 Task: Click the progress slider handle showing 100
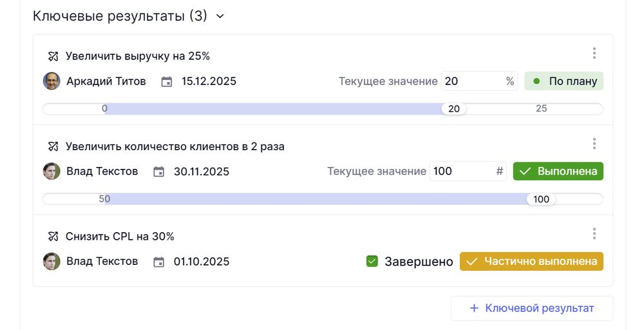[541, 199]
